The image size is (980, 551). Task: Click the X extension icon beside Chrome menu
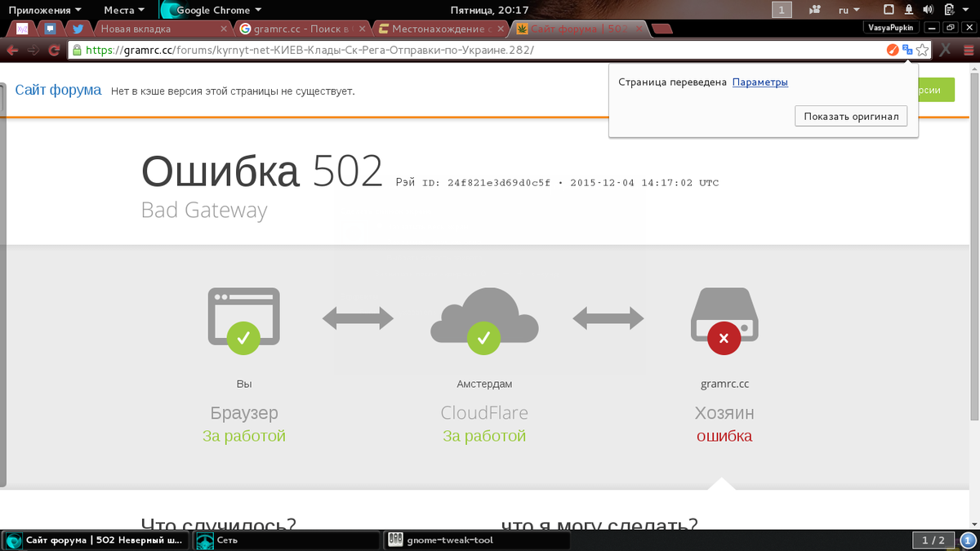click(x=946, y=50)
